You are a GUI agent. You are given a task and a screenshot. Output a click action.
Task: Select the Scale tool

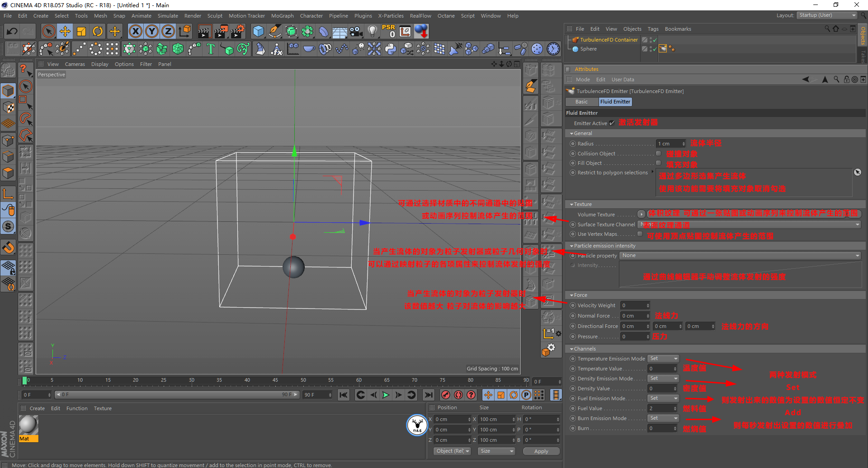[81, 31]
